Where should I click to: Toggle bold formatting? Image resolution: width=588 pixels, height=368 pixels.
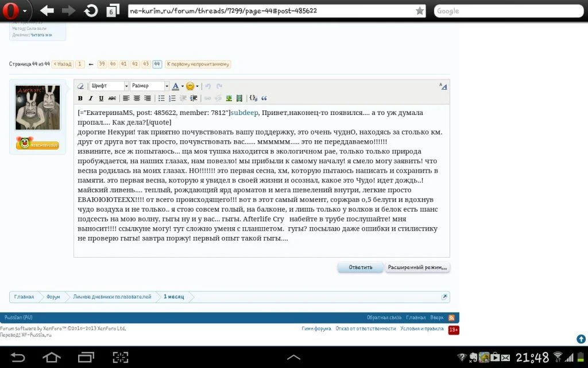80,98
